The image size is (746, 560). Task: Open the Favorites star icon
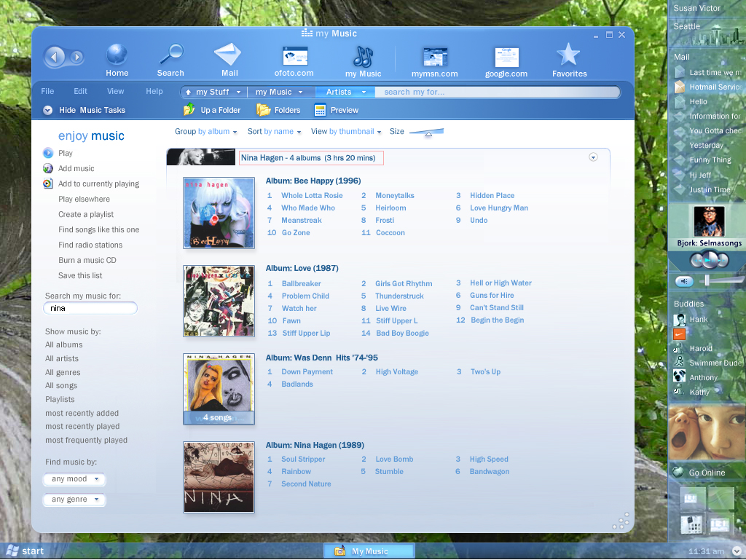point(568,54)
